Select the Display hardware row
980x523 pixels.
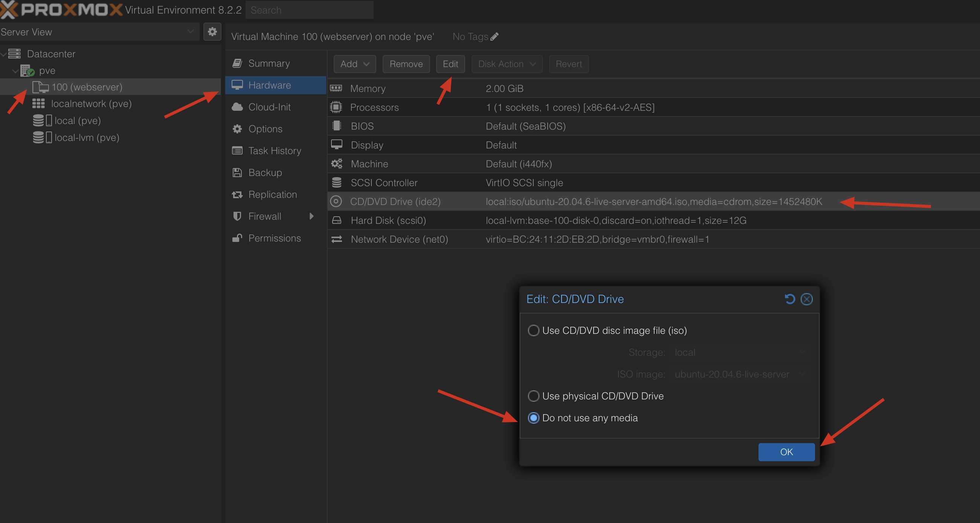[x=653, y=145]
